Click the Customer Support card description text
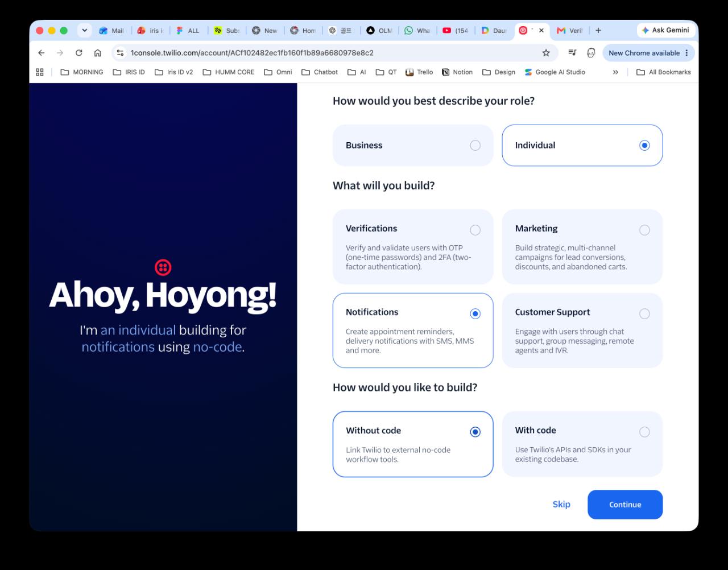The height and width of the screenshot is (570, 728). tap(574, 341)
